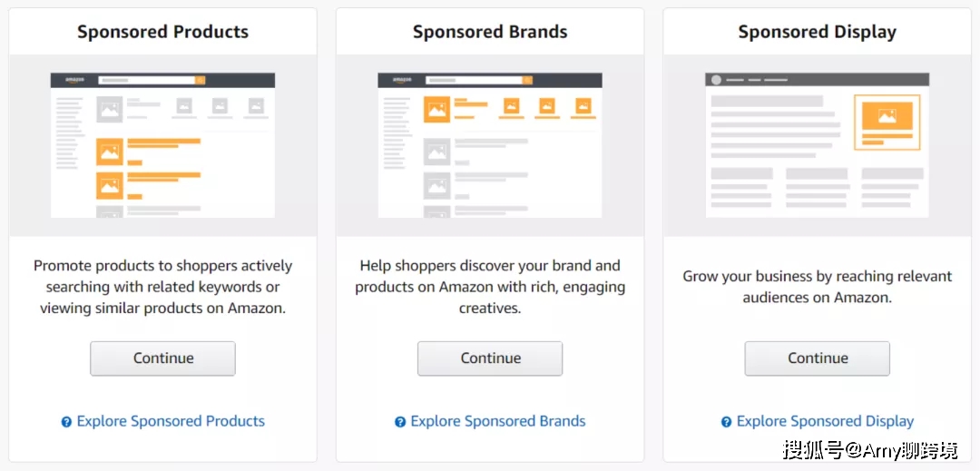
Task: Click the first orange product icon in Sponsored Products preview
Action: coord(110,152)
